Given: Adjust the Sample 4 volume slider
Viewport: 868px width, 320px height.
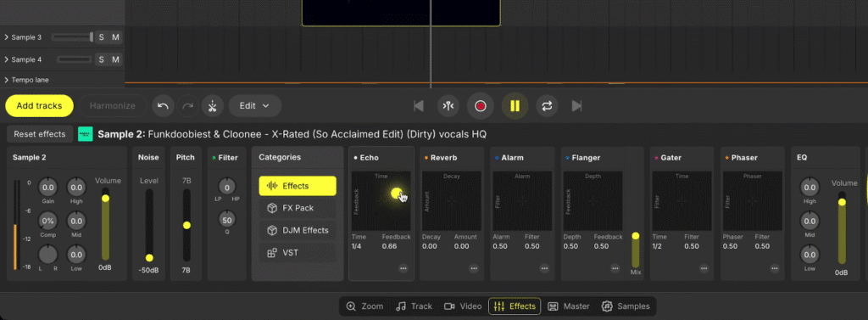Looking at the screenshot, I should (75, 59).
